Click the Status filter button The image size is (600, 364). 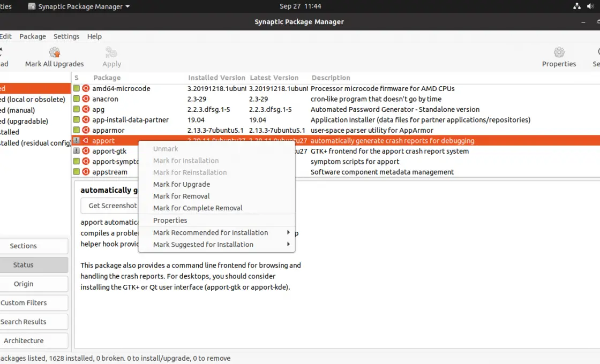click(34, 265)
